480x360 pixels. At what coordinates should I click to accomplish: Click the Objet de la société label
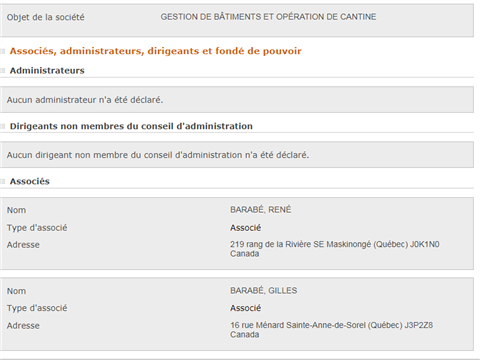point(46,17)
